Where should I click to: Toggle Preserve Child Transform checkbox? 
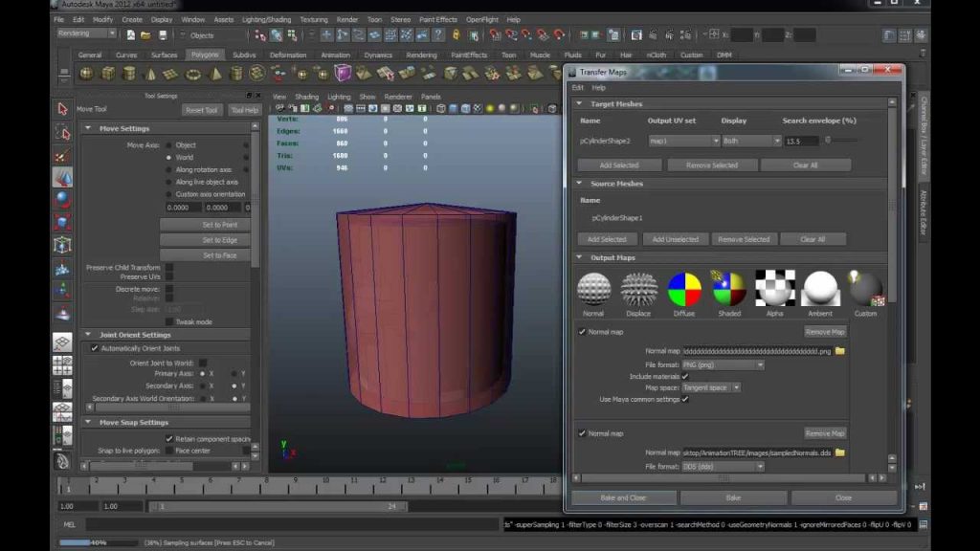[169, 268]
